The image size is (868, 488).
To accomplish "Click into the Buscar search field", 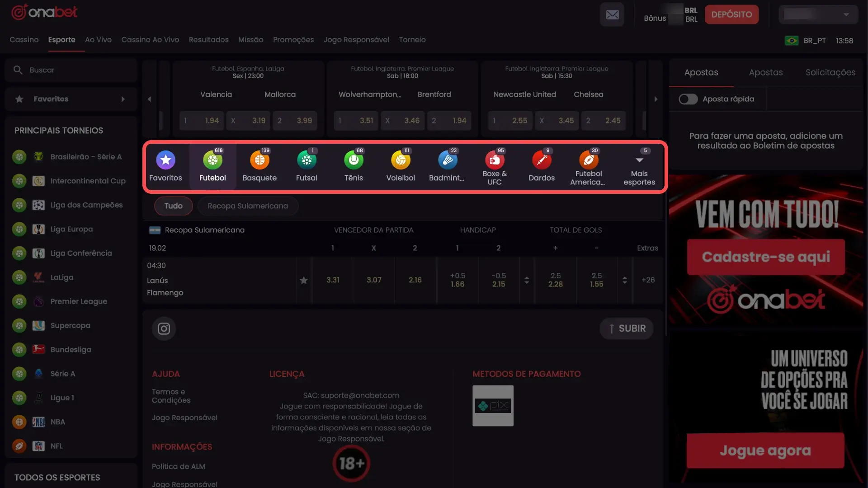I will (x=71, y=70).
